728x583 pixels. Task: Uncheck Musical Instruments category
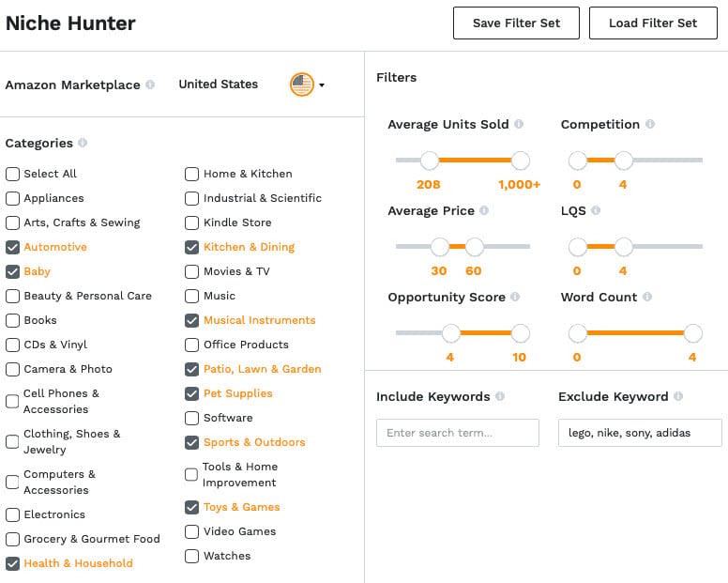click(x=191, y=320)
